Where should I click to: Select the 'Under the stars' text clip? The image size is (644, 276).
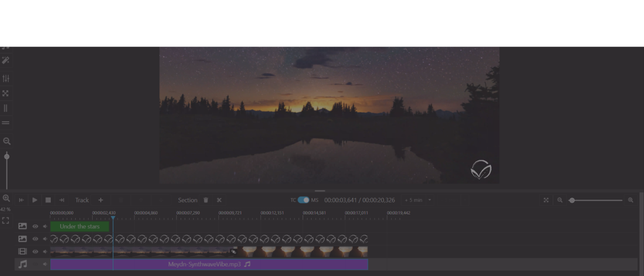click(x=80, y=227)
